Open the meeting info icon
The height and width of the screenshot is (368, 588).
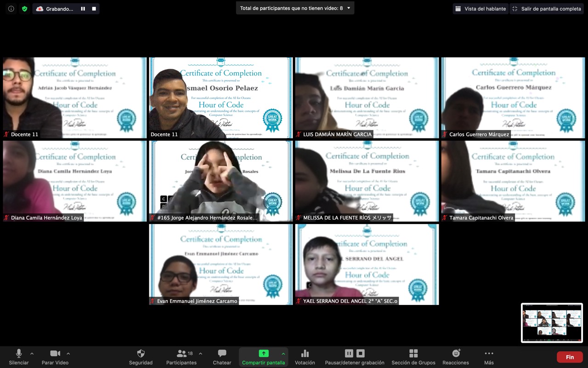pos(11,9)
